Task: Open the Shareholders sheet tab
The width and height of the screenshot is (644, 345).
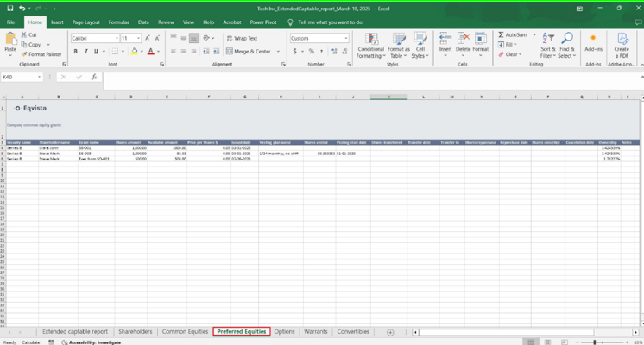Action: coord(136,331)
